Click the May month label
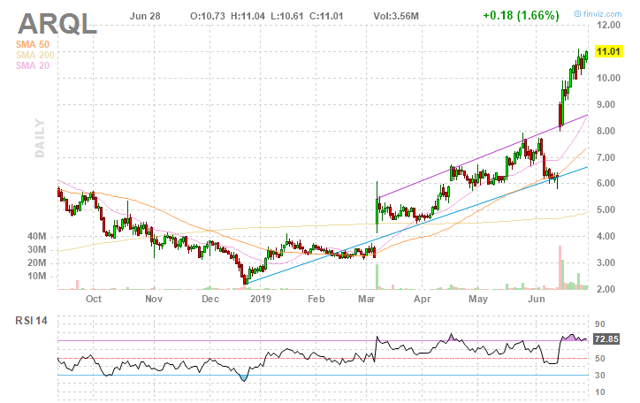 [478, 299]
